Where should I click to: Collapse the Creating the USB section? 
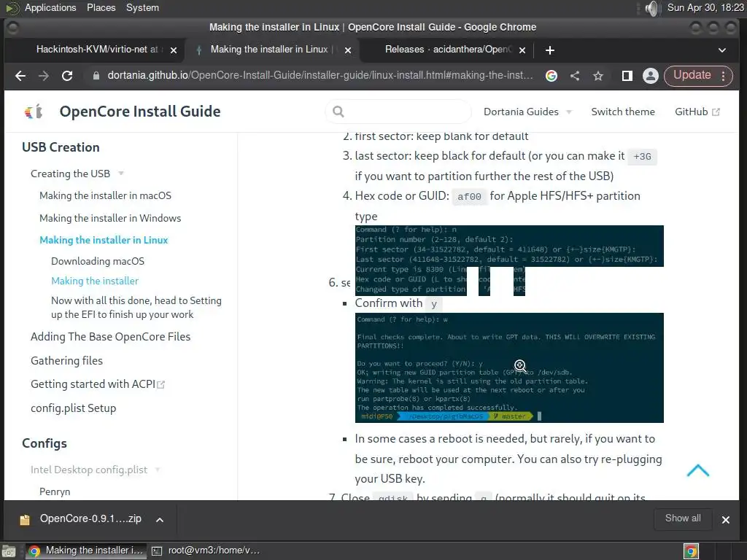point(77,174)
